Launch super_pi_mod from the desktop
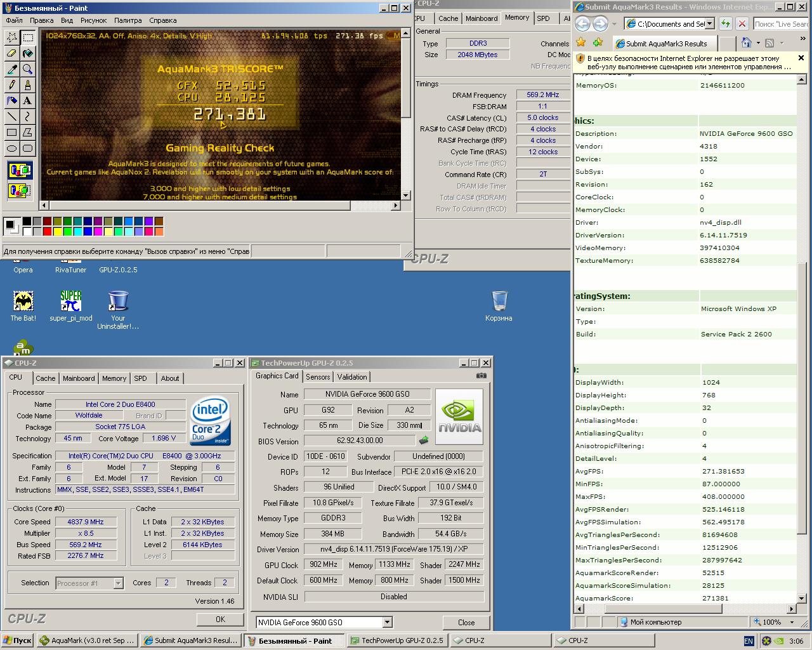Image resolution: width=812 pixels, height=650 pixels. pyautogui.click(x=71, y=306)
